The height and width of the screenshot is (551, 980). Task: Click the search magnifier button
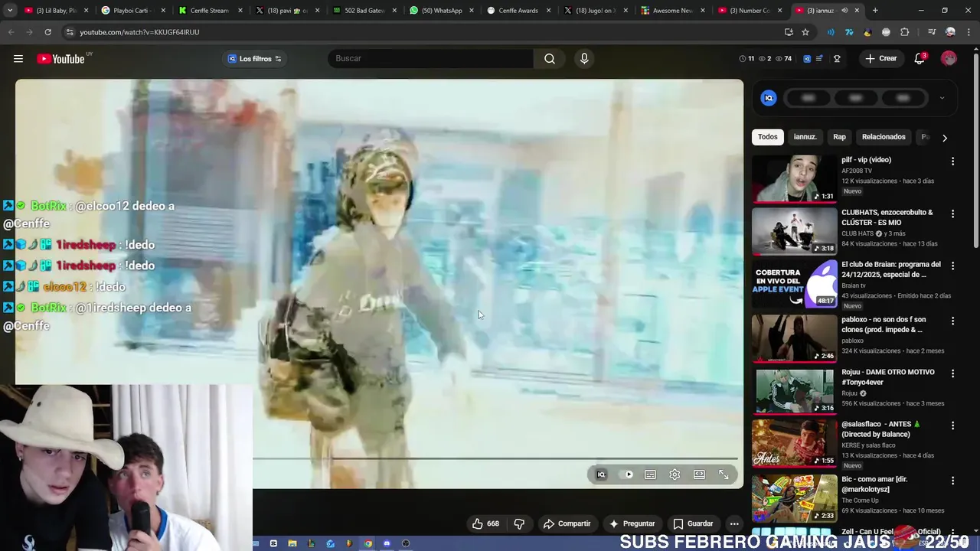coord(550,59)
